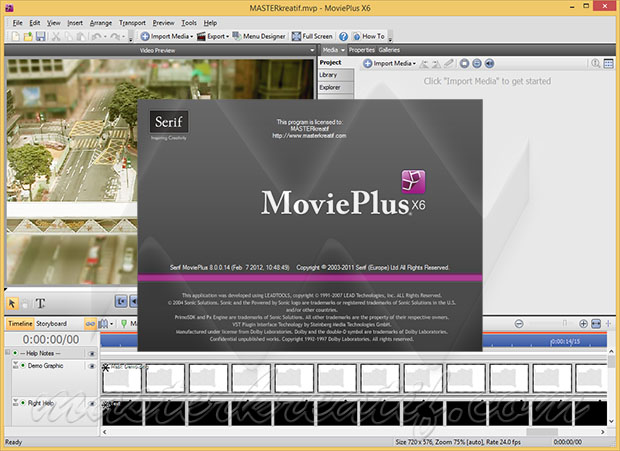Open the media info magnifier icon

(595, 63)
